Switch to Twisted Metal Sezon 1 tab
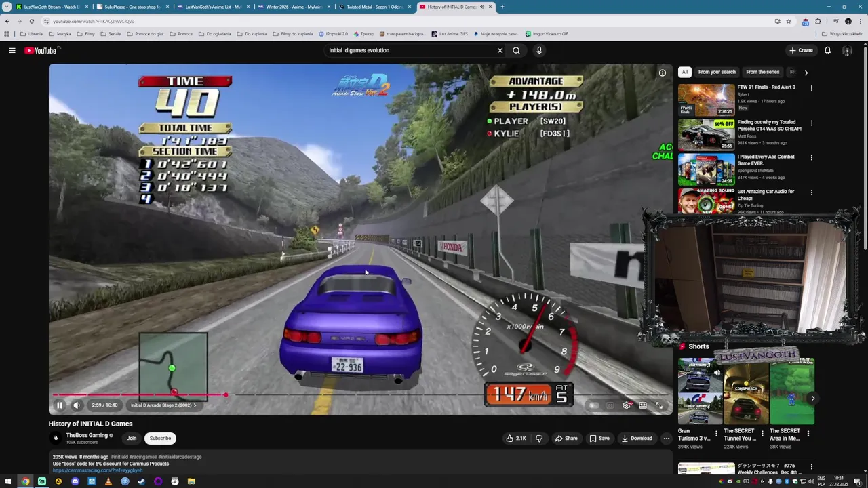 point(374,7)
